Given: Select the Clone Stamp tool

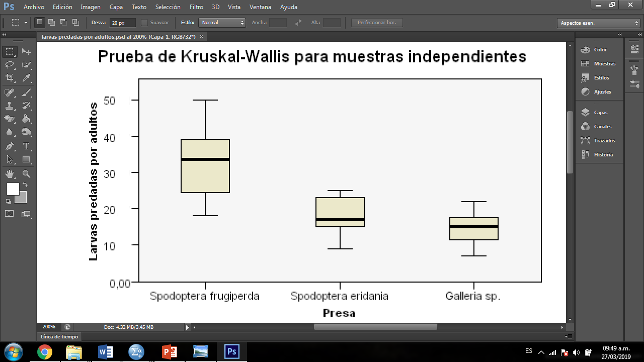Looking at the screenshot, I should (10, 106).
